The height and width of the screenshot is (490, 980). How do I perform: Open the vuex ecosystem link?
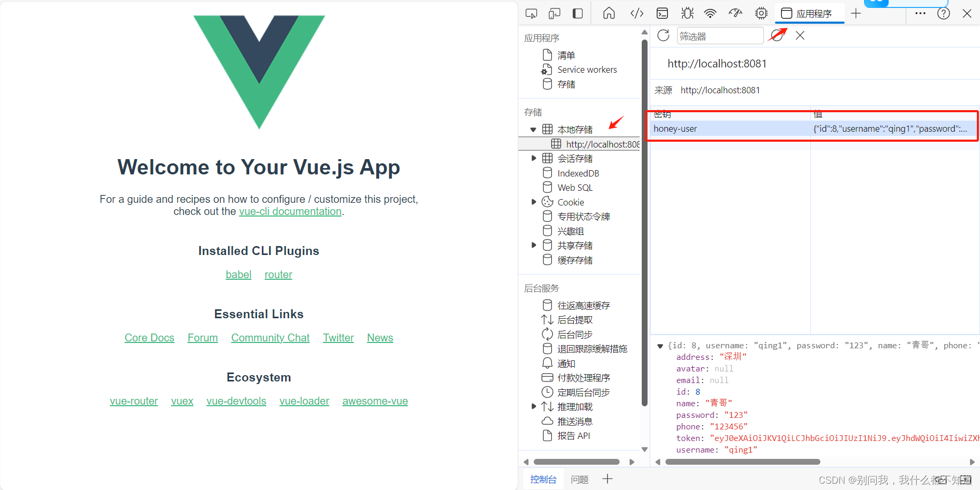[182, 401]
